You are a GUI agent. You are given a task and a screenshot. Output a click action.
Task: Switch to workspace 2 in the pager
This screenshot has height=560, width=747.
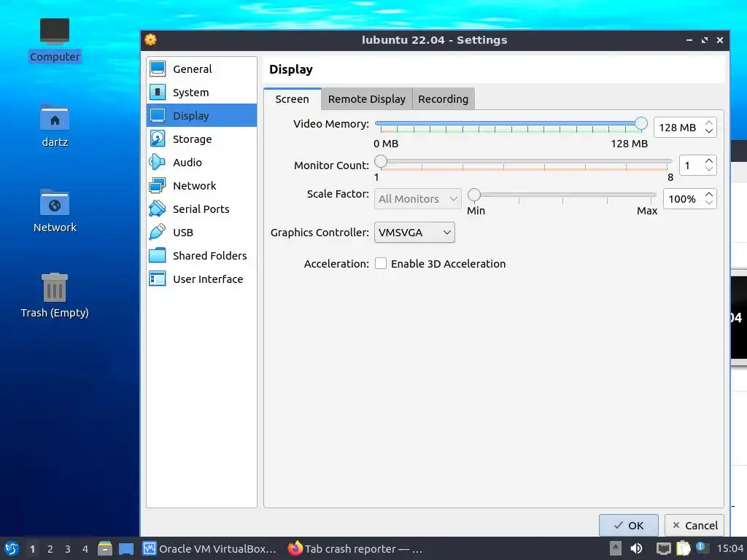click(x=50, y=549)
